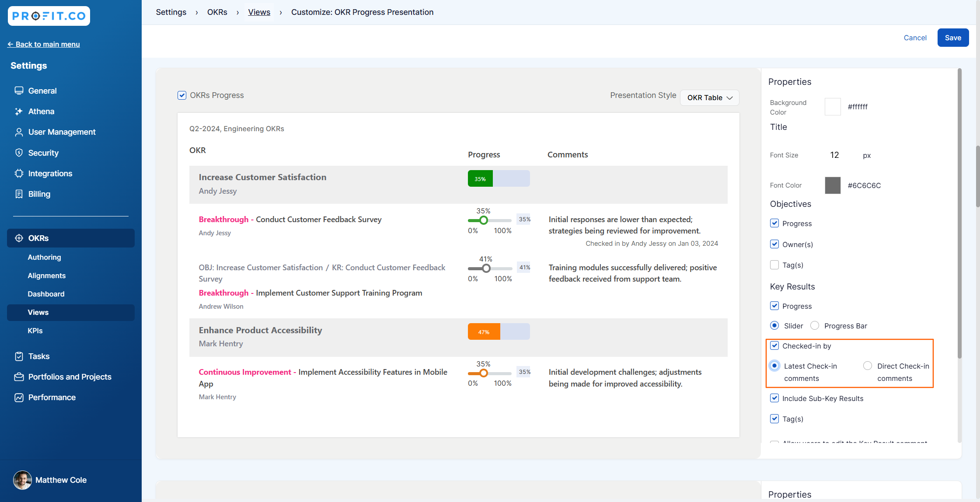This screenshot has width=980, height=502.
Task: Go to the KPIs sidebar item
Action: click(35, 331)
